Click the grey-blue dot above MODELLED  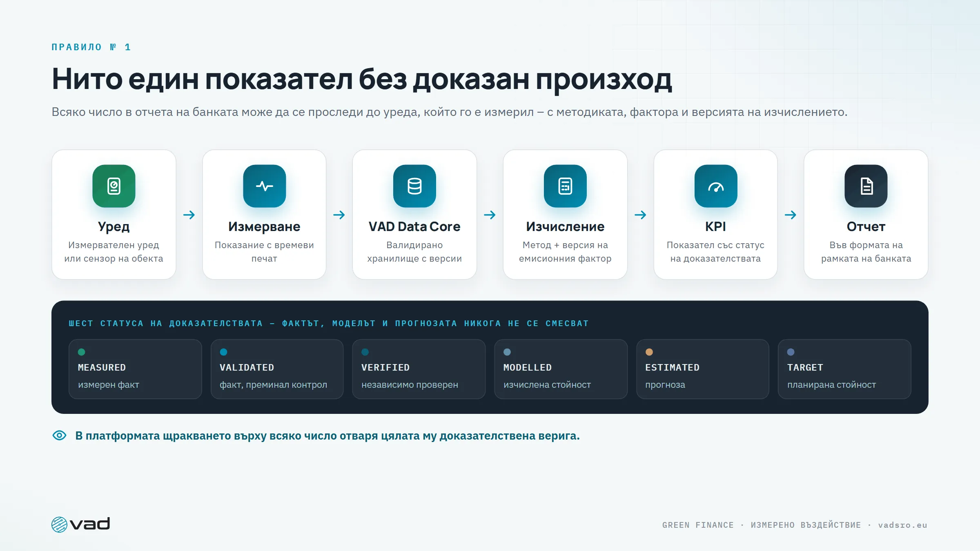(507, 352)
